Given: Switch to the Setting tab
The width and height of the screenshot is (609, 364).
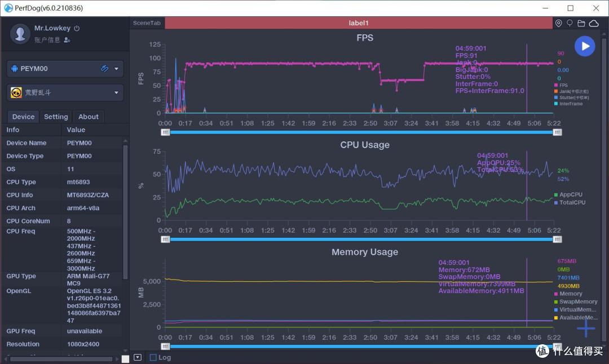Looking at the screenshot, I should click(55, 117).
